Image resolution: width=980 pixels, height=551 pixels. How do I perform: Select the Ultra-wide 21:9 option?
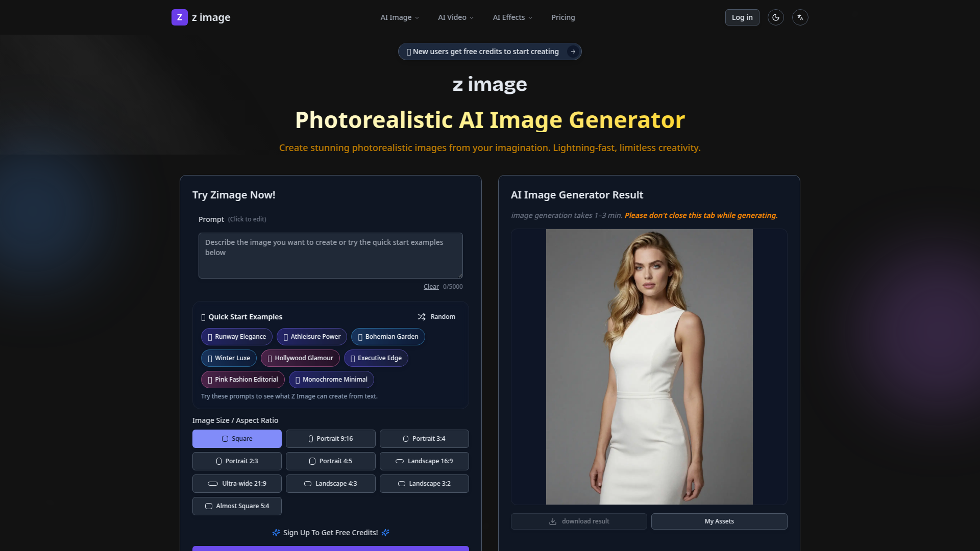[x=237, y=484]
